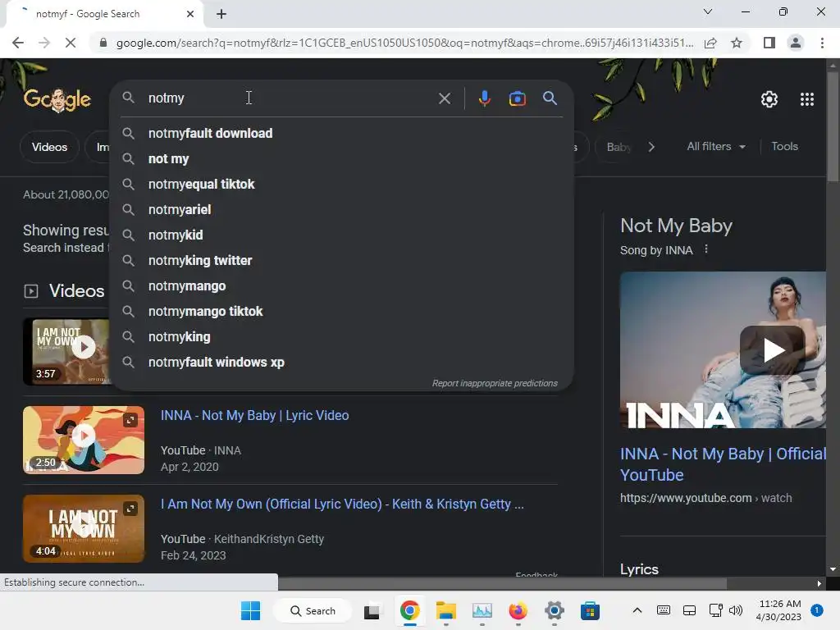Open Firefox from the taskbar
The image size is (840, 630).
tap(518, 610)
